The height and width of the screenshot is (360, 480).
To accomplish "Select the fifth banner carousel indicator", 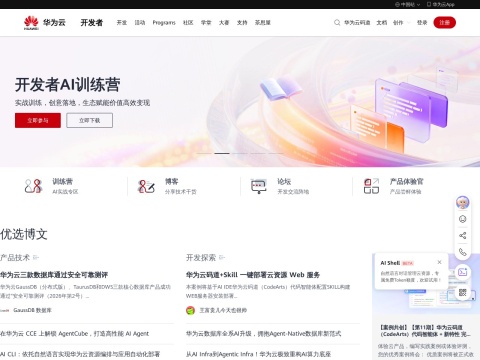I will point(276,153).
